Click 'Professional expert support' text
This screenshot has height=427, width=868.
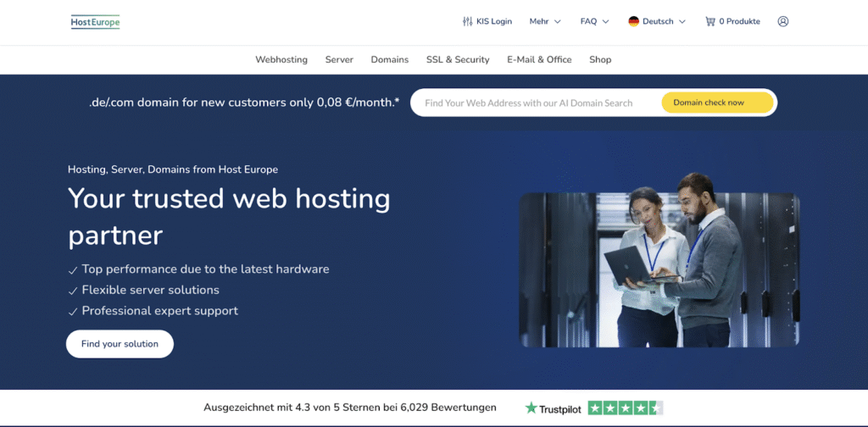(160, 311)
